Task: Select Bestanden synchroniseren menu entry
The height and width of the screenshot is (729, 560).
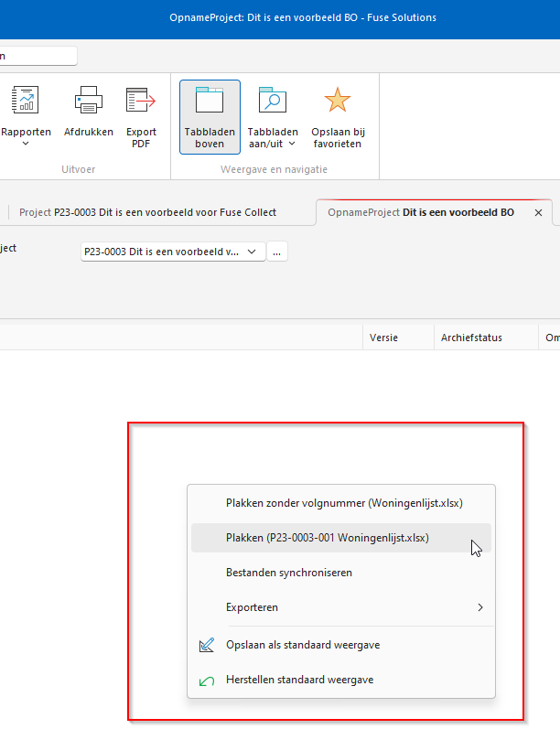Action: (341, 573)
